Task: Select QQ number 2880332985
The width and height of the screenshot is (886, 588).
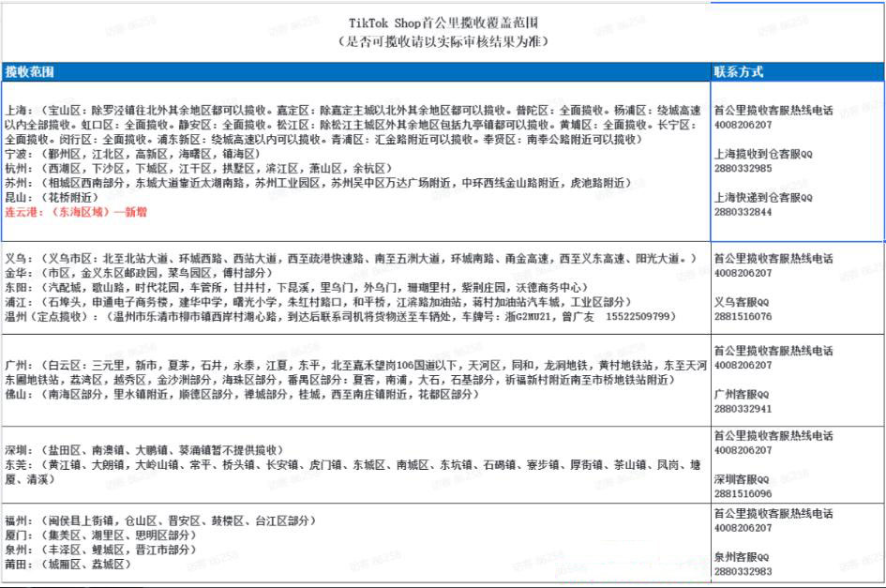Action: [x=743, y=169]
